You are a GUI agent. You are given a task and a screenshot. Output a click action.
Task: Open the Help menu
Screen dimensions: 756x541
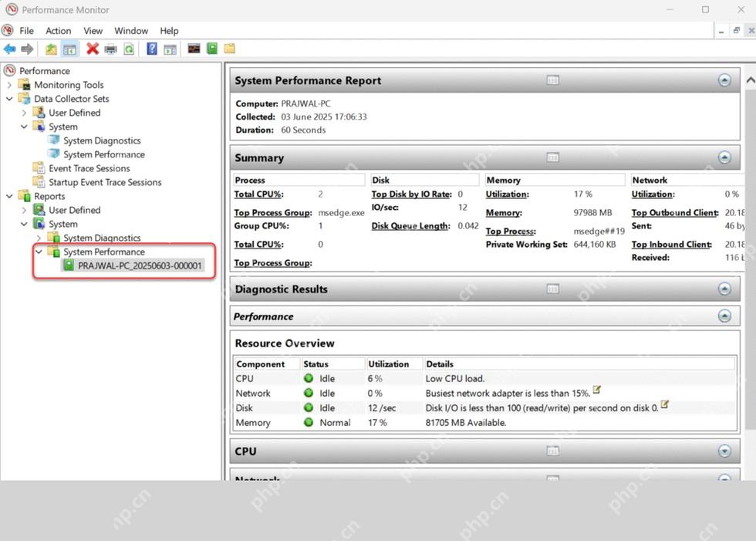pos(169,30)
